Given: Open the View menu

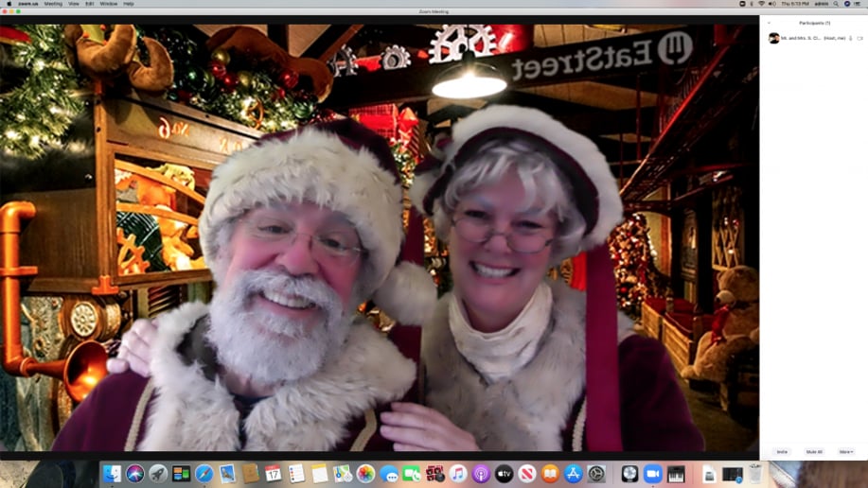Looking at the screenshot, I should (74, 4).
